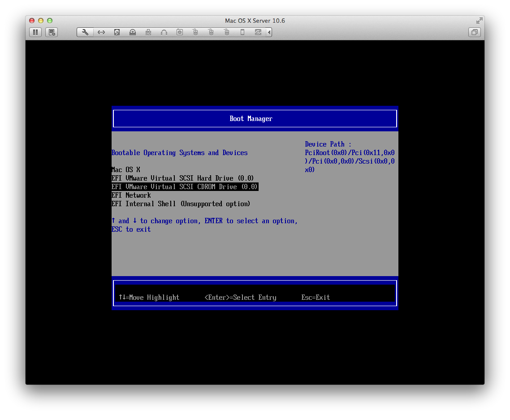This screenshot has height=420, width=510.
Task: Select the Mac OS X boot entry
Action: click(x=126, y=170)
